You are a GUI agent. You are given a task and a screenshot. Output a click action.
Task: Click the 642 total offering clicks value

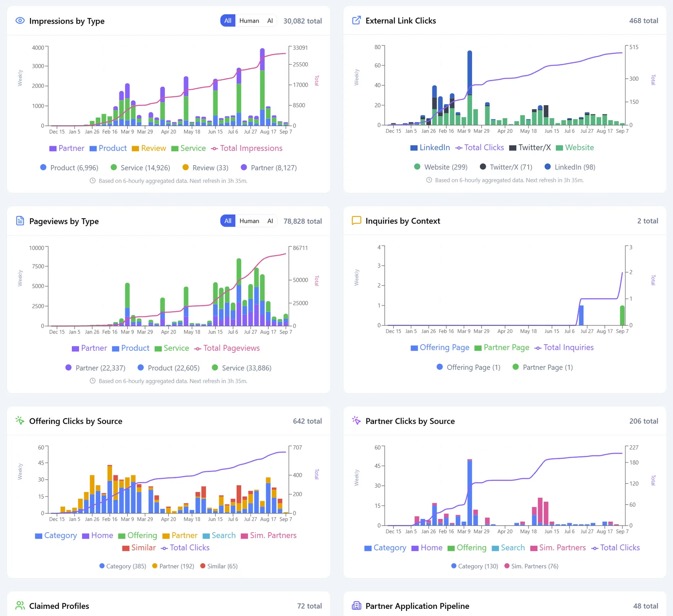coord(307,421)
